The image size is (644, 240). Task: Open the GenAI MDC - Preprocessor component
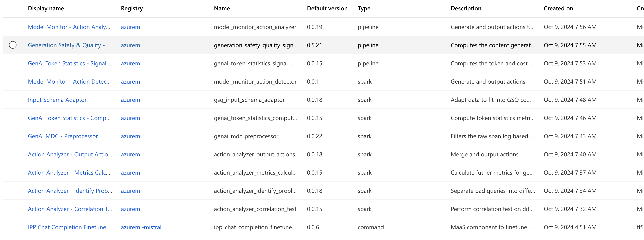[x=63, y=136]
